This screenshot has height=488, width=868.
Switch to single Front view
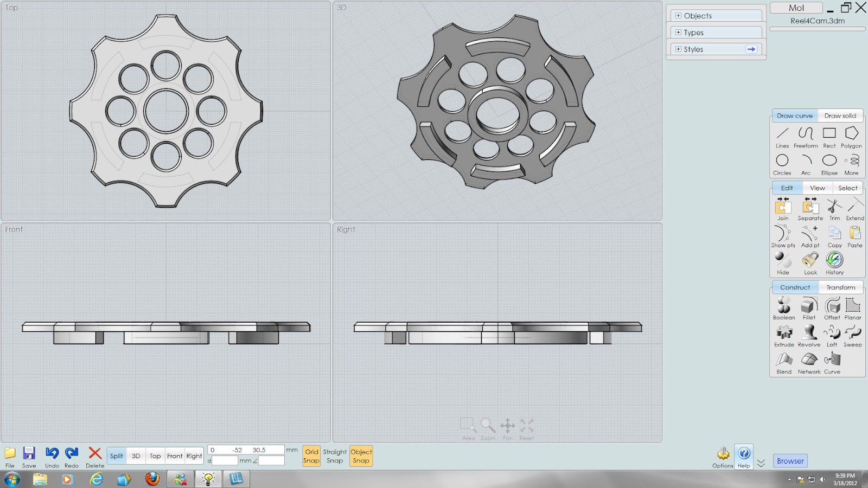pos(175,456)
